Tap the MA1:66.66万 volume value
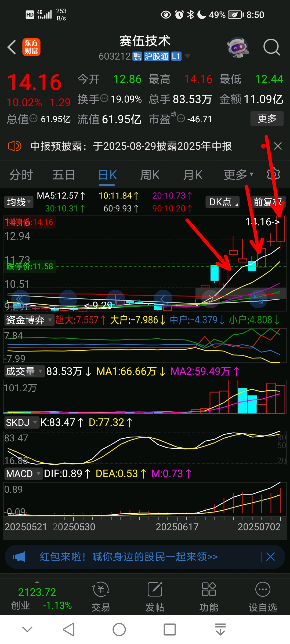This screenshot has width=290, height=644. pos(131,371)
